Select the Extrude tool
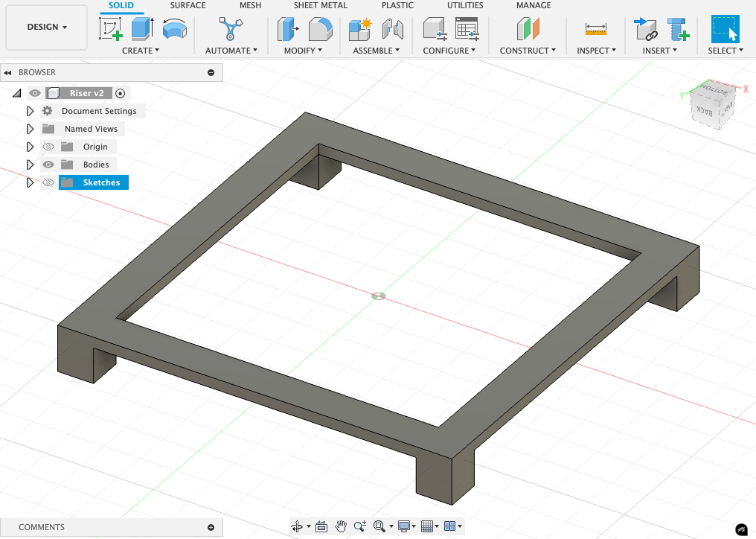This screenshot has width=756, height=539. (142, 28)
